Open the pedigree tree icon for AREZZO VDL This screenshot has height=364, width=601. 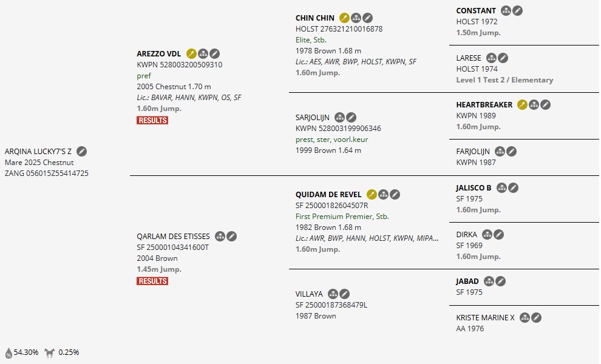coord(203,54)
